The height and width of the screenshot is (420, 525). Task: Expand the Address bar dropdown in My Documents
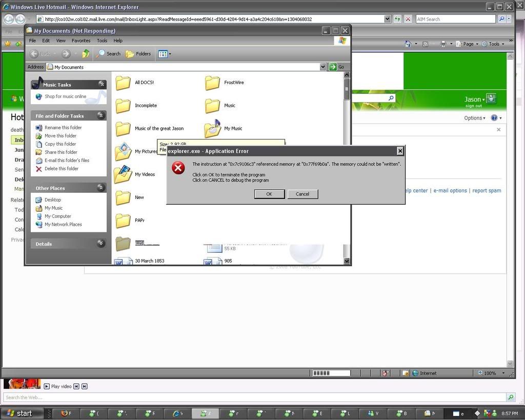[322, 67]
